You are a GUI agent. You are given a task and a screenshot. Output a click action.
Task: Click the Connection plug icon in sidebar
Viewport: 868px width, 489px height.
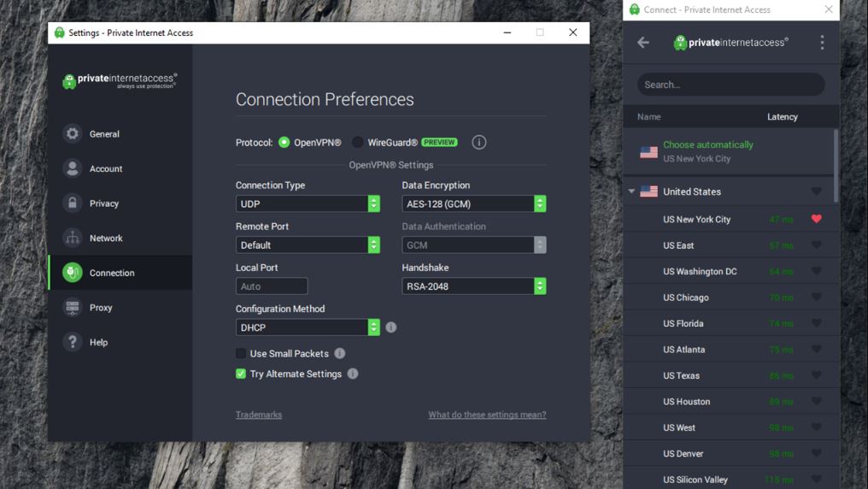[x=72, y=273]
